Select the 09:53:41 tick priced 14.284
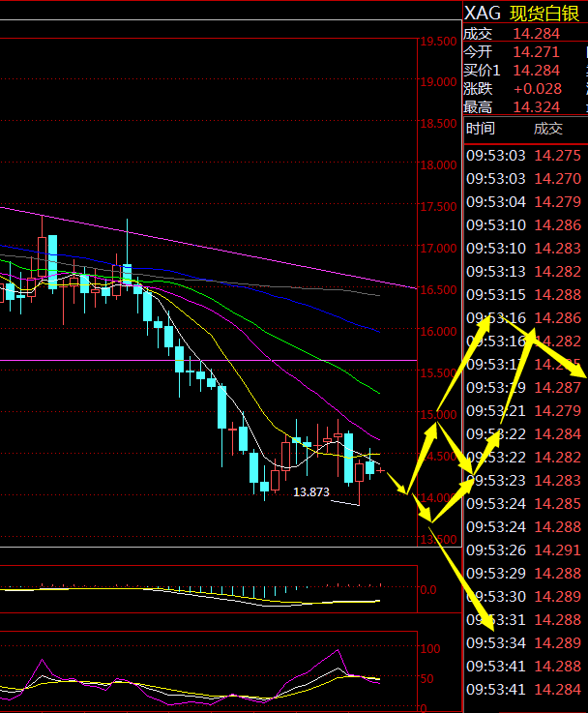Image resolution: width=588 pixels, height=713 pixels. (x=523, y=689)
